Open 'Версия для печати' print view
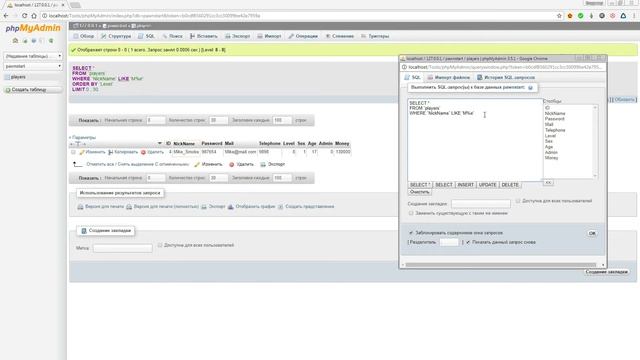640x360 pixels. coord(100,207)
